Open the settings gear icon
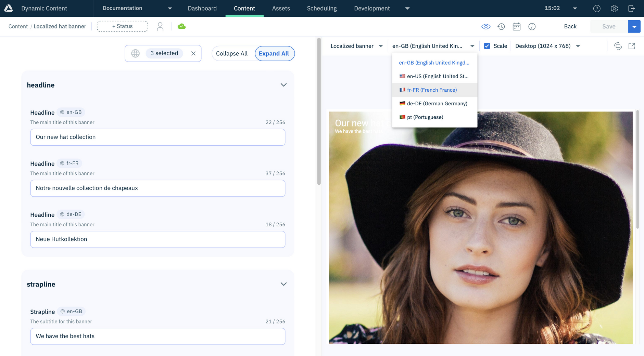 (614, 9)
